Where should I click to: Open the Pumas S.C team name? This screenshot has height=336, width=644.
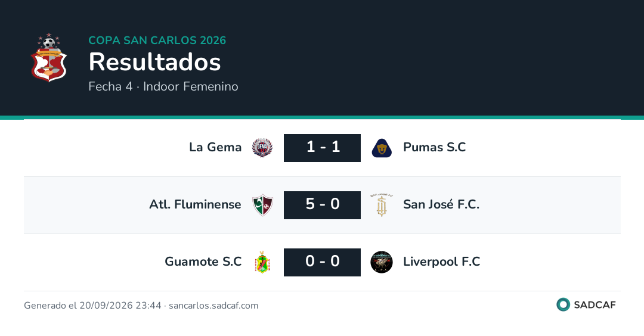(435, 147)
